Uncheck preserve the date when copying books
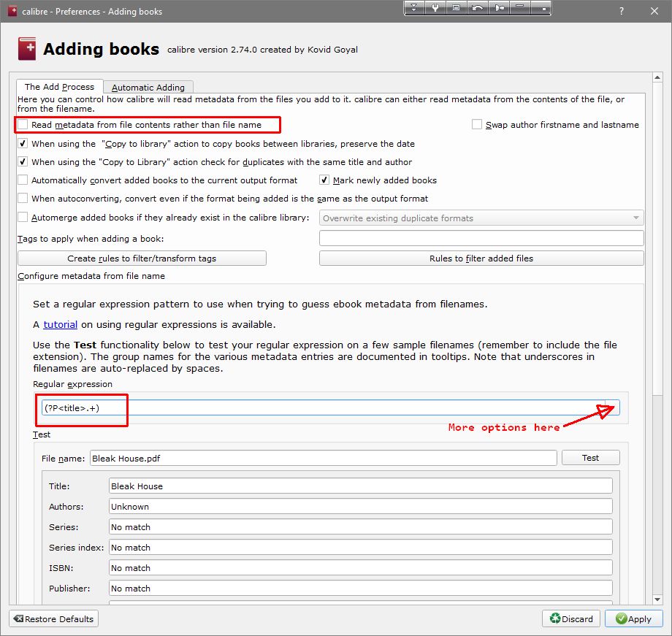672x636 pixels. pyautogui.click(x=23, y=144)
